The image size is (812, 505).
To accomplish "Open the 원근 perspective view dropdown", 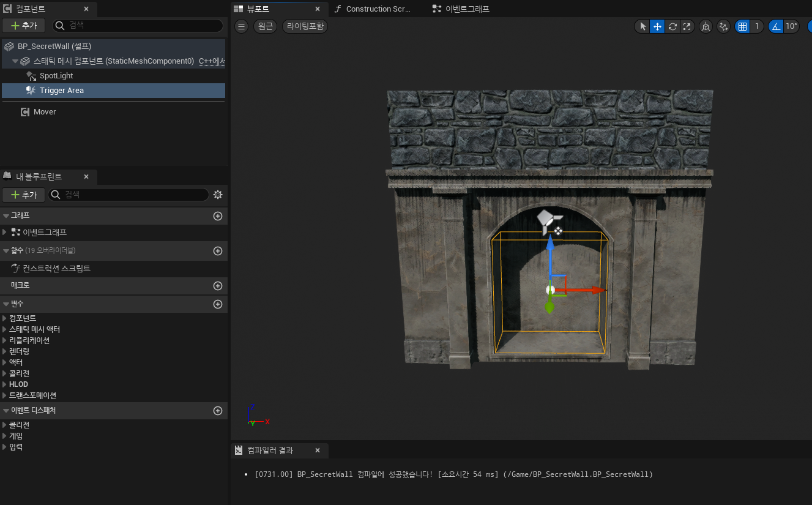I will click(x=265, y=26).
